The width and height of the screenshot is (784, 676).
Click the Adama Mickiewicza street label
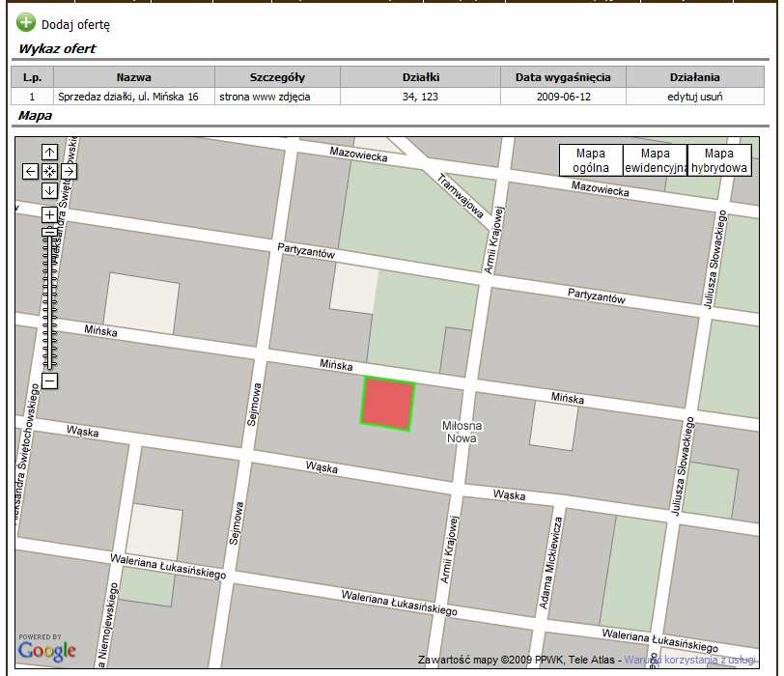pos(551,563)
